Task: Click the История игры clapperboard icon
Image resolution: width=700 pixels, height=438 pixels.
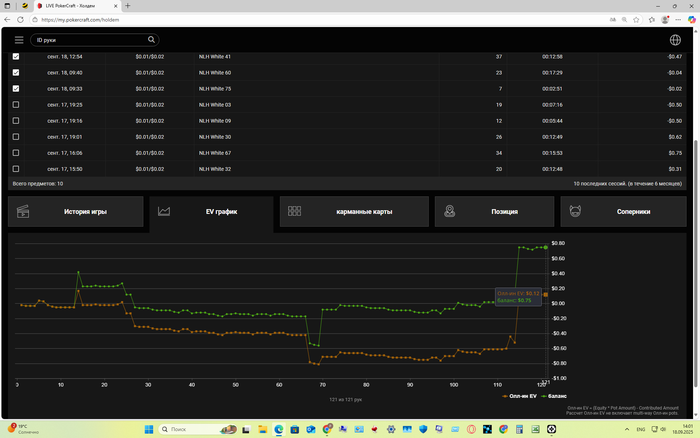Action: pyautogui.click(x=23, y=212)
